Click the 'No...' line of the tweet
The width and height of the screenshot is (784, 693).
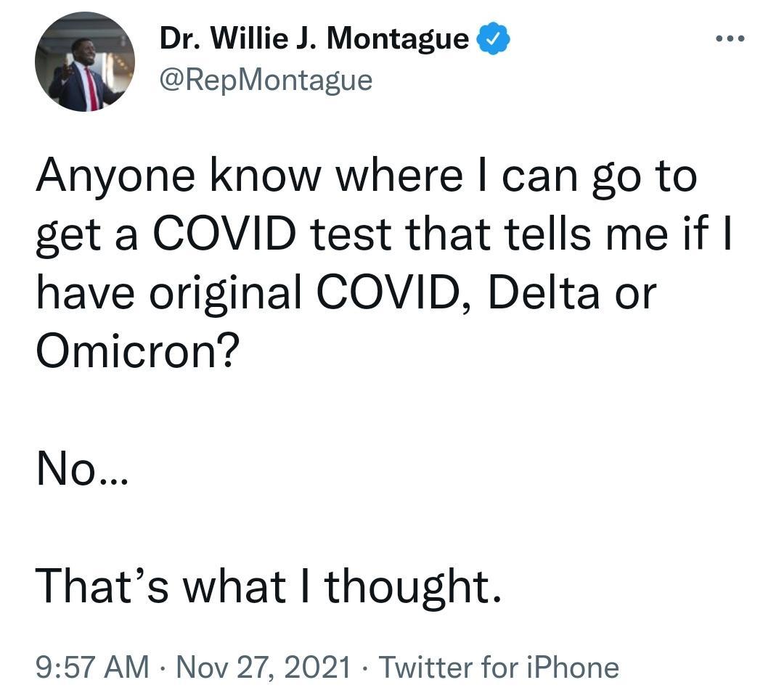(83, 468)
